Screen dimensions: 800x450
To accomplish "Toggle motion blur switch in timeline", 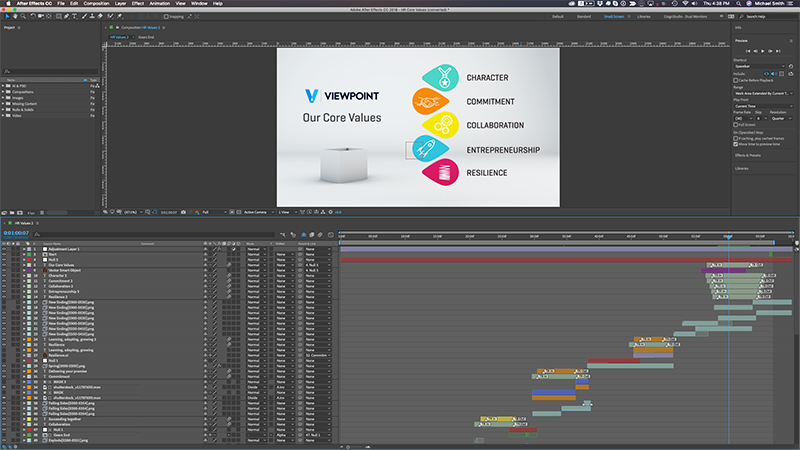I will pyautogui.click(x=320, y=235).
